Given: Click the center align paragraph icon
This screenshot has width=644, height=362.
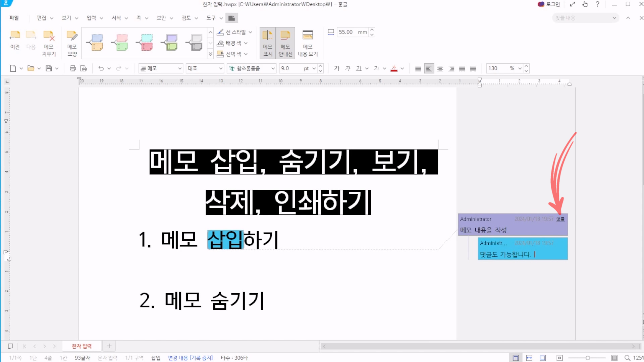Looking at the screenshot, I should [x=440, y=68].
